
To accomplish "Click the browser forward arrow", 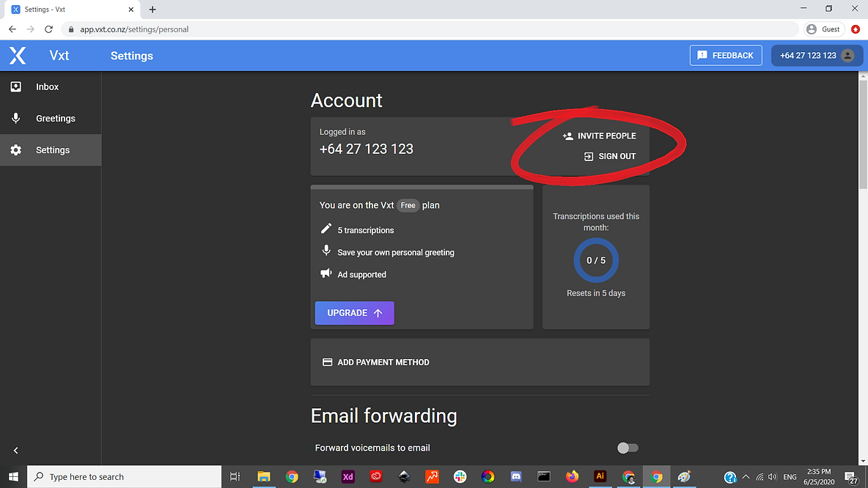I will [x=31, y=29].
